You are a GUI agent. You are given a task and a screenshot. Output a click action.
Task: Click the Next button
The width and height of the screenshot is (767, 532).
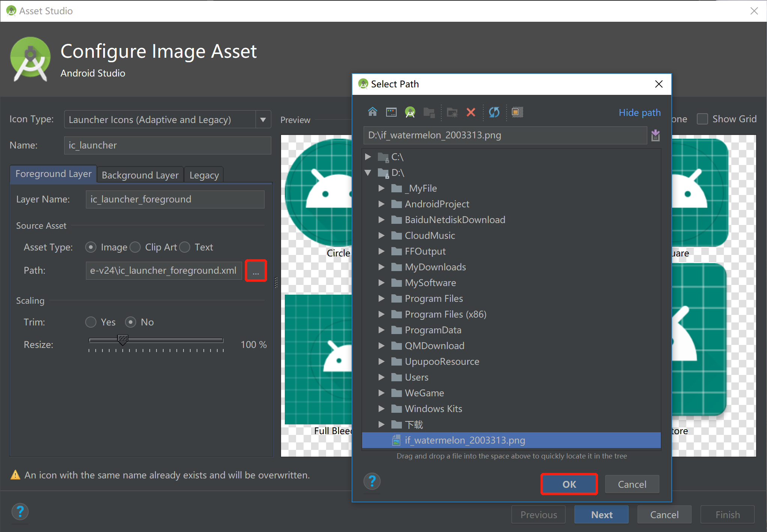(602, 515)
